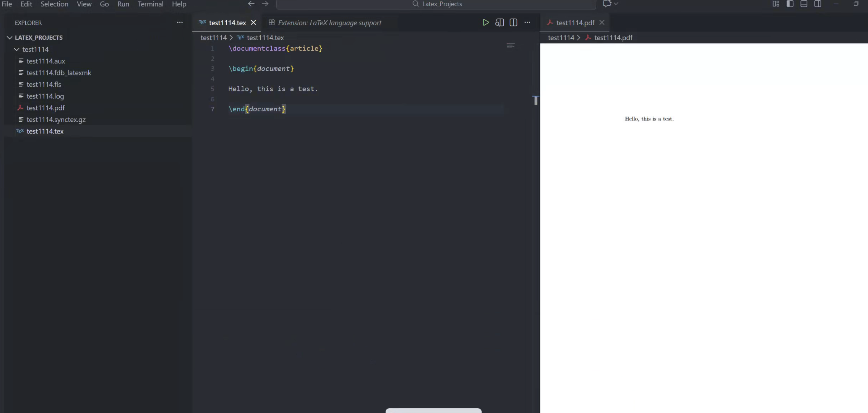
Task: Click the green Build LaTeX project play icon
Action: click(485, 22)
